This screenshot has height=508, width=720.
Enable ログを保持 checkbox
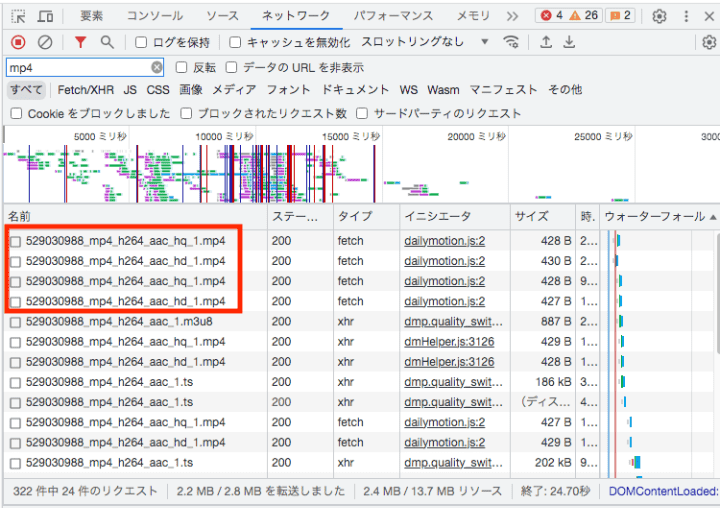(x=141, y=42)
